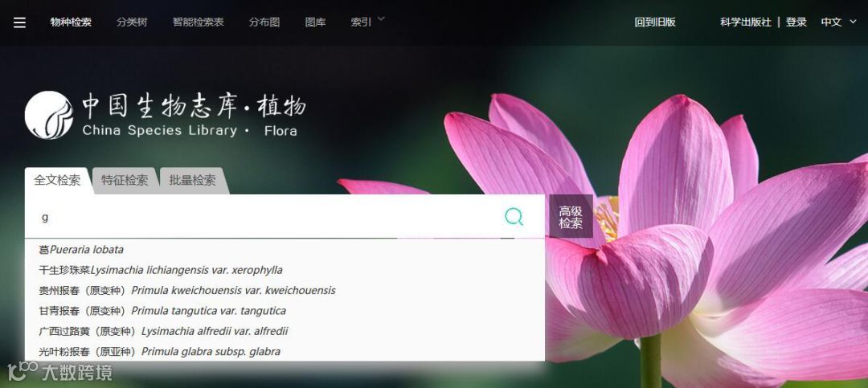868x388 pixels.
Task: Open the 物种检索 nav item
Action: (x=71, y=22)
